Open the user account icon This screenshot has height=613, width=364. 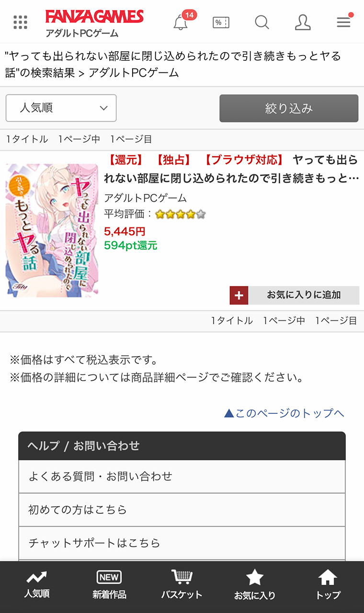[303, 22]
